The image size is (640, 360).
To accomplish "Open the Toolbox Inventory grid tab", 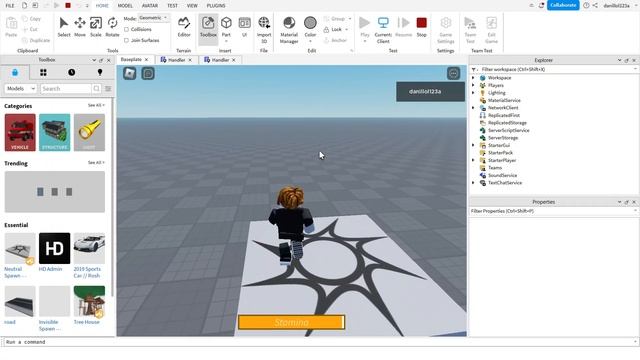I will click(43, 72).
